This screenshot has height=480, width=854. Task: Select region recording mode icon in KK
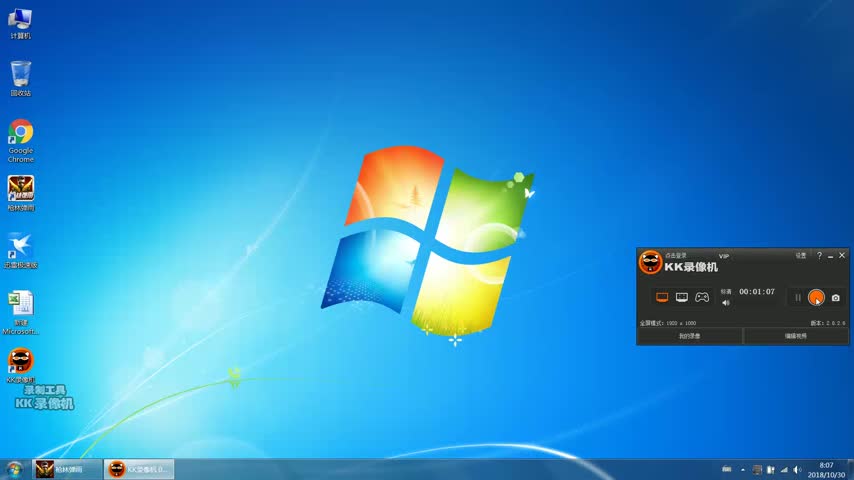[681, 297]
